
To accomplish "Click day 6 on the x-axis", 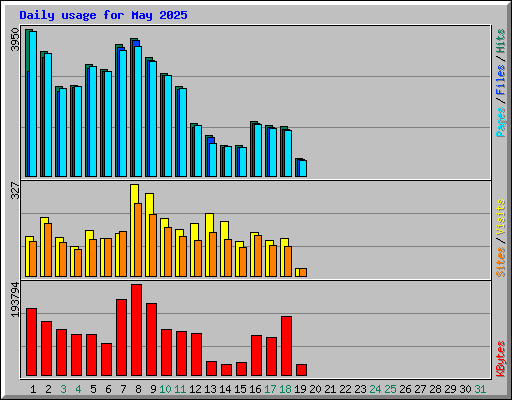I will click(108, 389).
